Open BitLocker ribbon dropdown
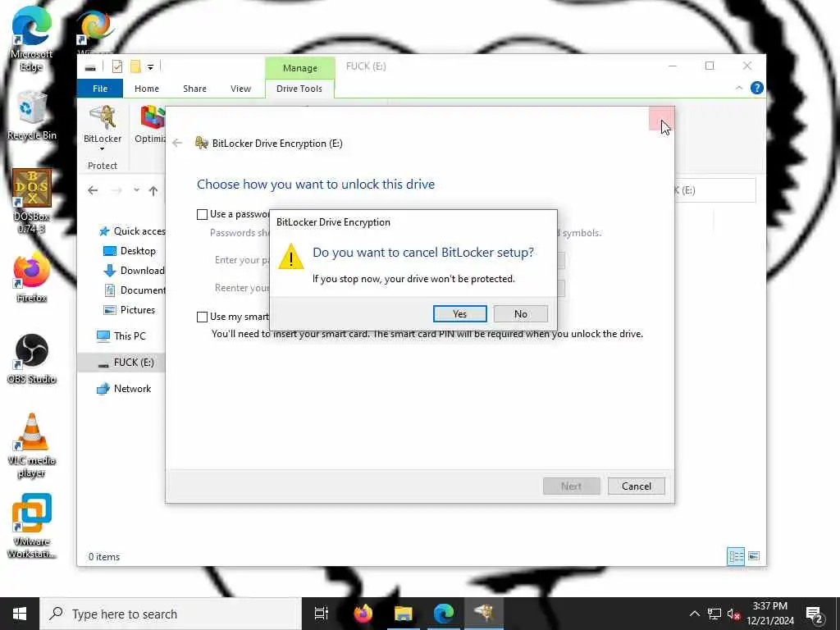 103,129
